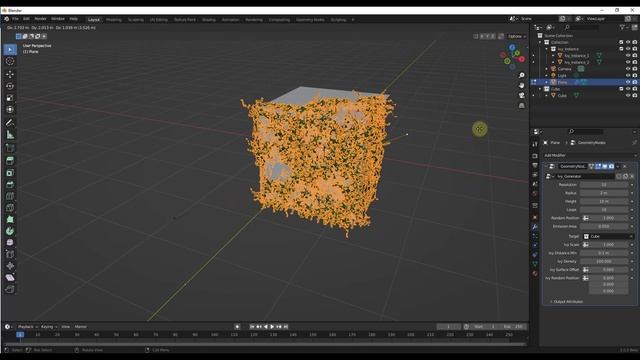Toggle modifier show in render button
Image resolution: width=640 pixels, height=360 pixels.
(x=611, y=167)
